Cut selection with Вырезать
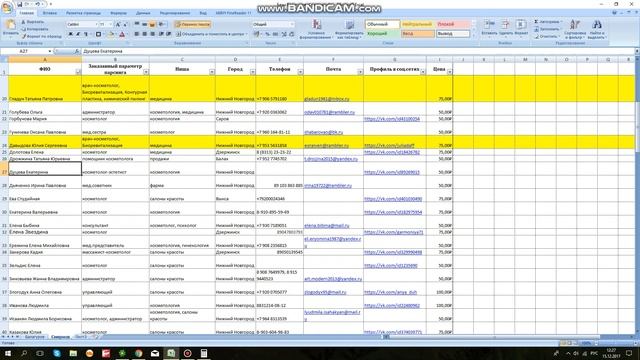The image size is (640, 360). 33,22
